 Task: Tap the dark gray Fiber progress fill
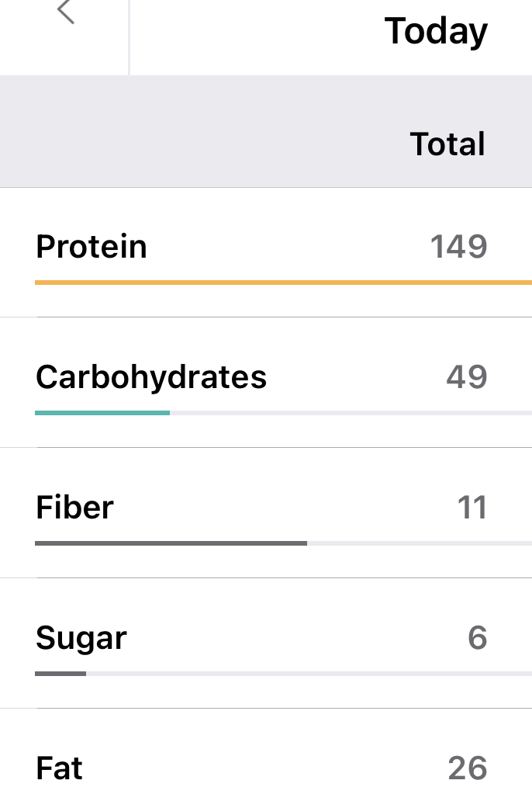click(x=171, y=543)
